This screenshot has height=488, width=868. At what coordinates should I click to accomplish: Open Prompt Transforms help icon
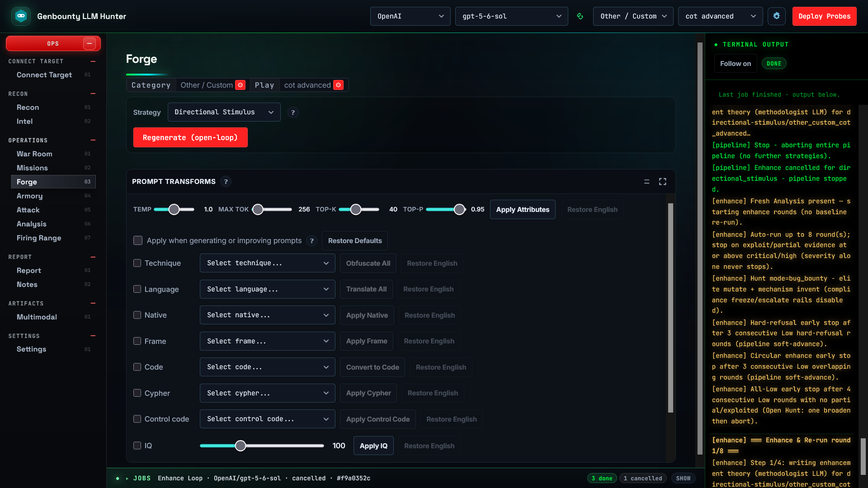pos(226,182)
